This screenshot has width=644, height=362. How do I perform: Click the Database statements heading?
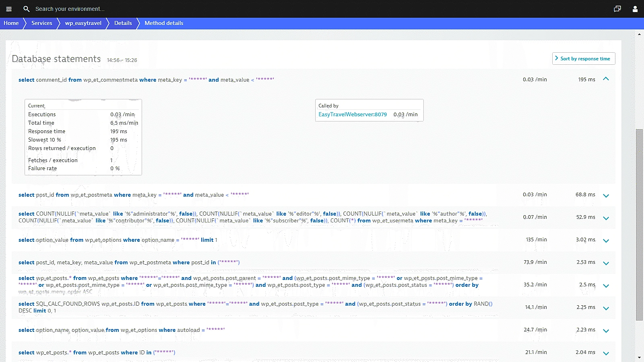(56, 59)
